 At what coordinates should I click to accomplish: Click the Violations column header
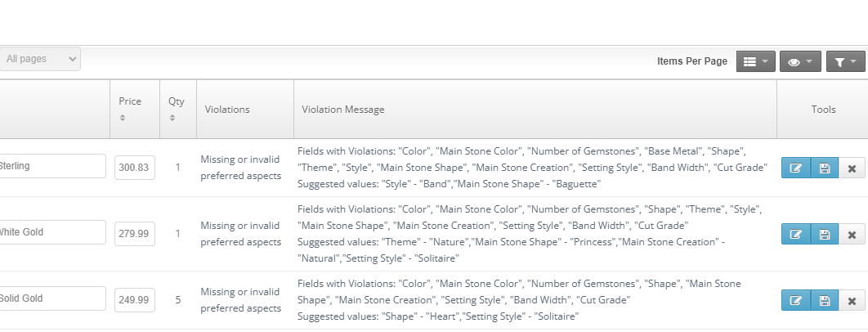(x=227, y=109)
